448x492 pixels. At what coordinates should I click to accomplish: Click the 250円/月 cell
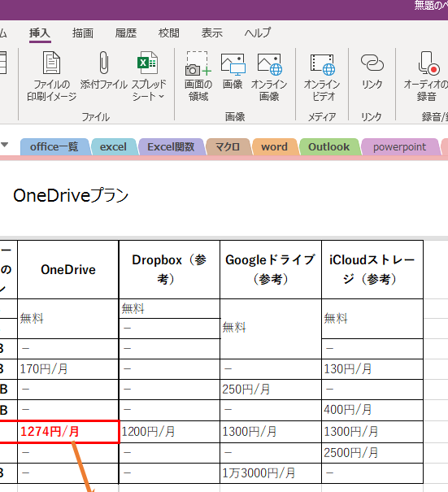271,390
